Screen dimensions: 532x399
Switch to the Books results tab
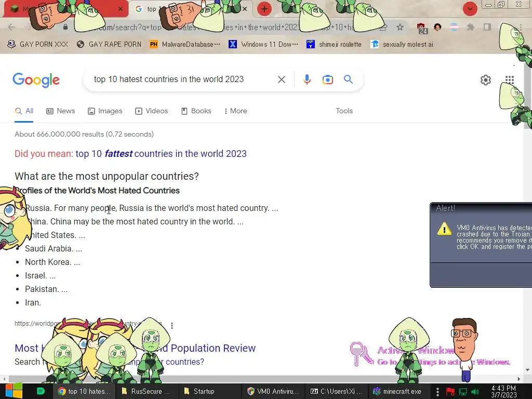tap(196, 111)
